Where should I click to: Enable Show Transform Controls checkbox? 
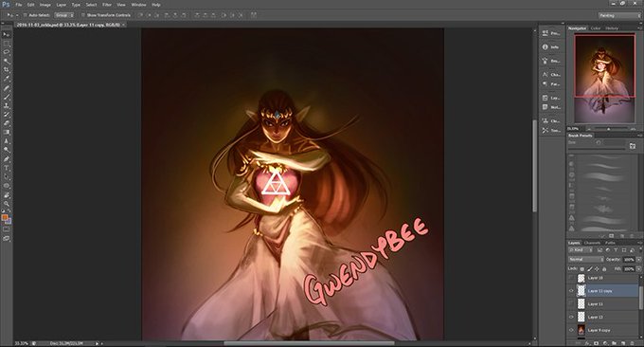[x=83, y=15]
